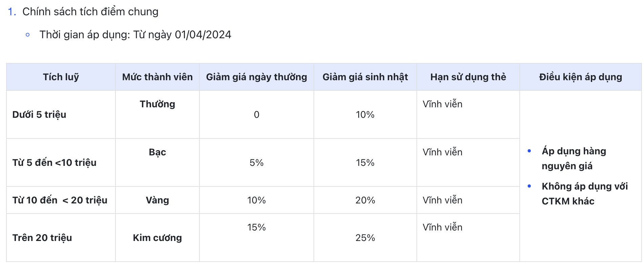Select the "Trên 20 triệu" row label
This screenshot has height=264, width=644.
tap(42, 238)
